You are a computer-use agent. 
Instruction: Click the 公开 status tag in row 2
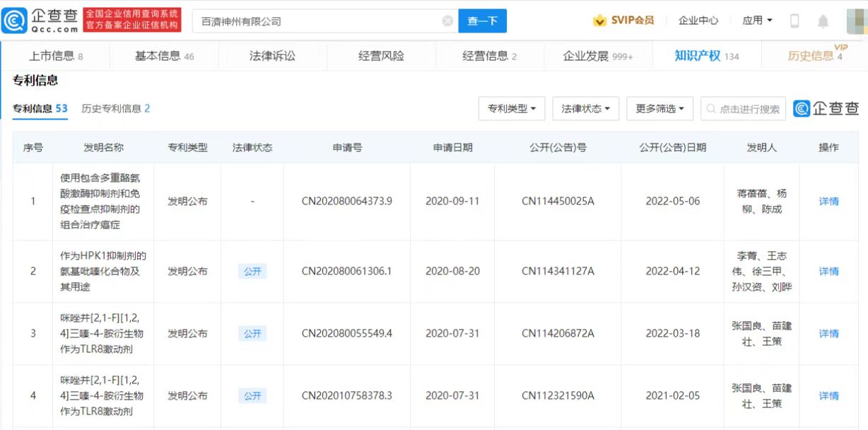click(252, 271)
